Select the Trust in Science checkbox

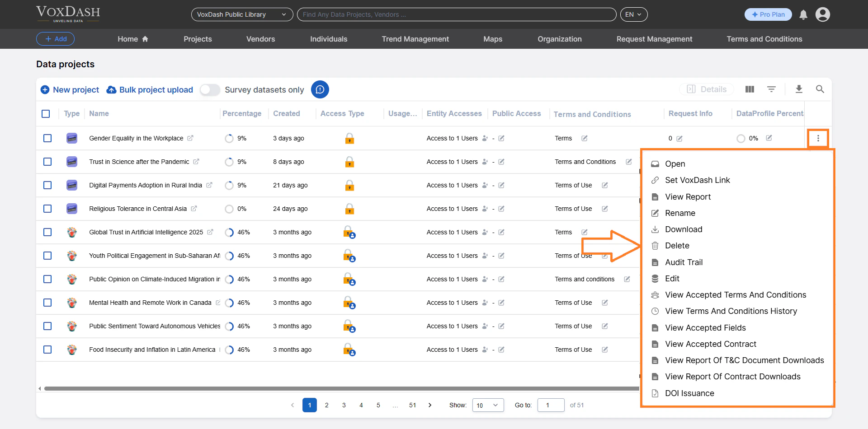pyautogui.click(x=47, y=162)
